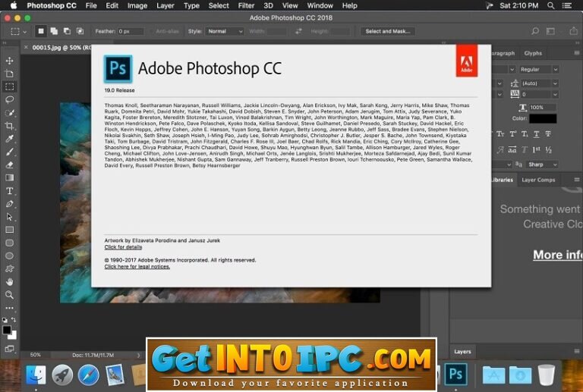This screenshot has width=583, height=392.
Task: Select the Crop tool
Action: 10,126
